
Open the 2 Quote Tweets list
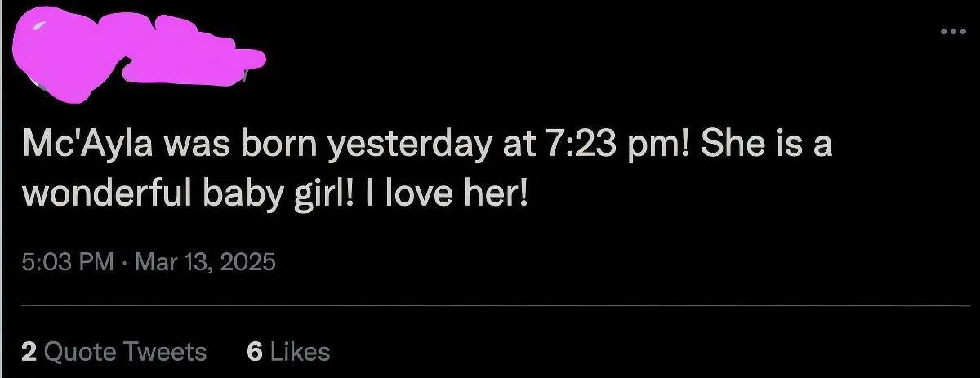[x=114, y=352]
